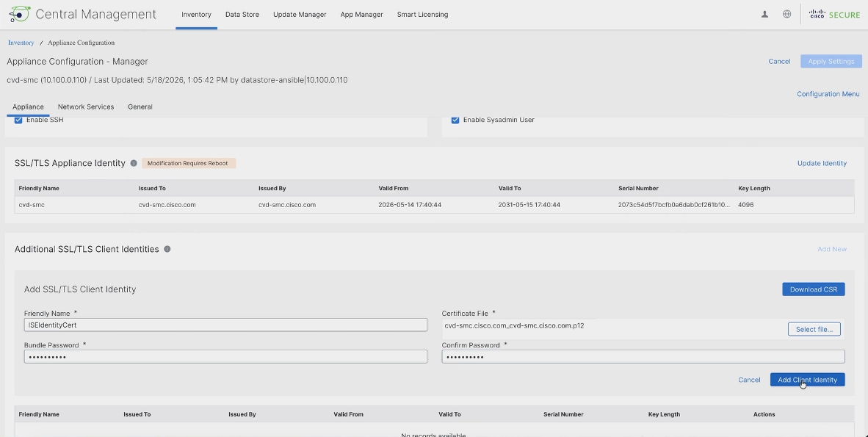Select the serial number 2073c54d5f7... cell
Screen dimensions: 868x437
(673, 205)
